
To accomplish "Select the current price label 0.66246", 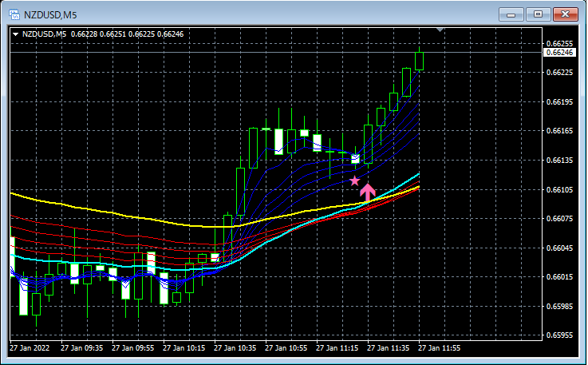I will point(559,53).
